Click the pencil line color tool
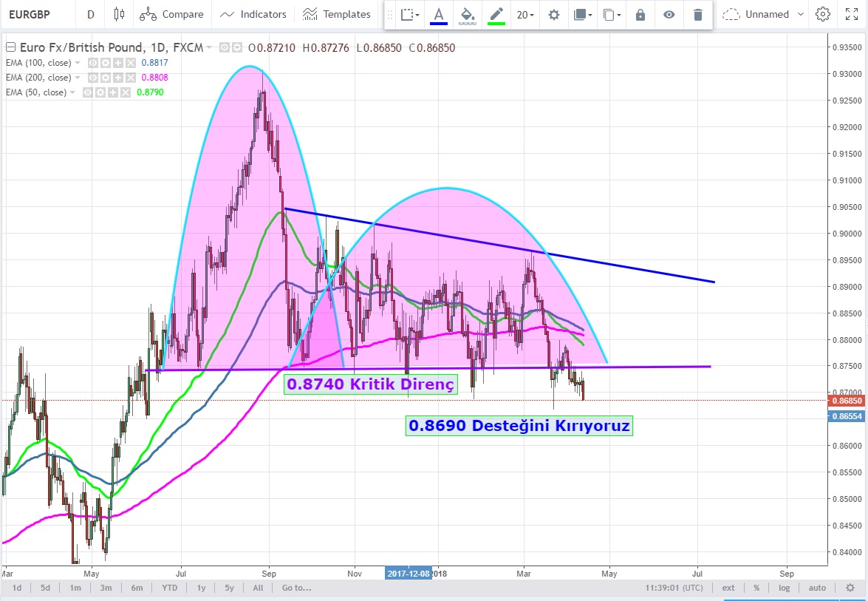 pos(496,15)
